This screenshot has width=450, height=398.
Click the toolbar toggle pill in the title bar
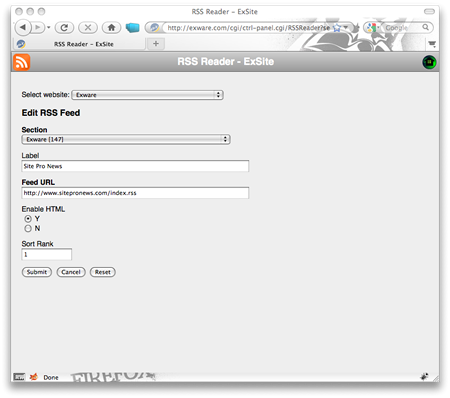429,11
